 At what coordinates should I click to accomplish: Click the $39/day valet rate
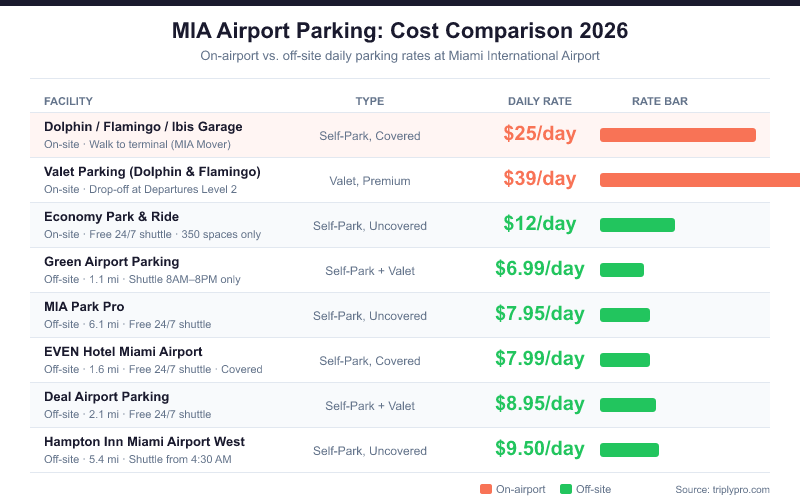540,179
